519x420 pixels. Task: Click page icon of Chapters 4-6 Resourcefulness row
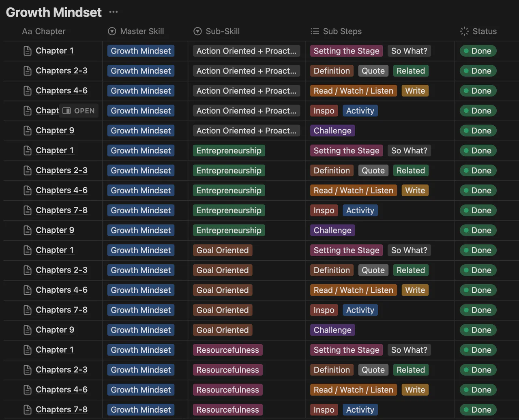27,390
